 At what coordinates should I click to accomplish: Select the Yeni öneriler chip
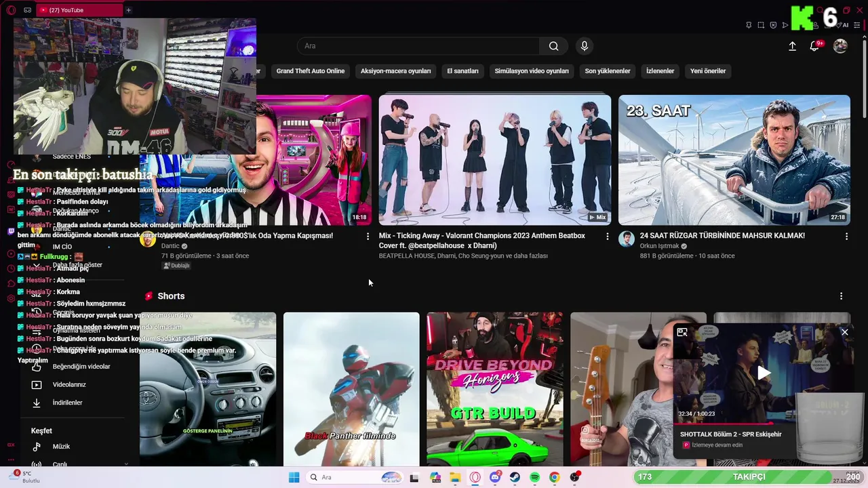[x=708, y=71]
